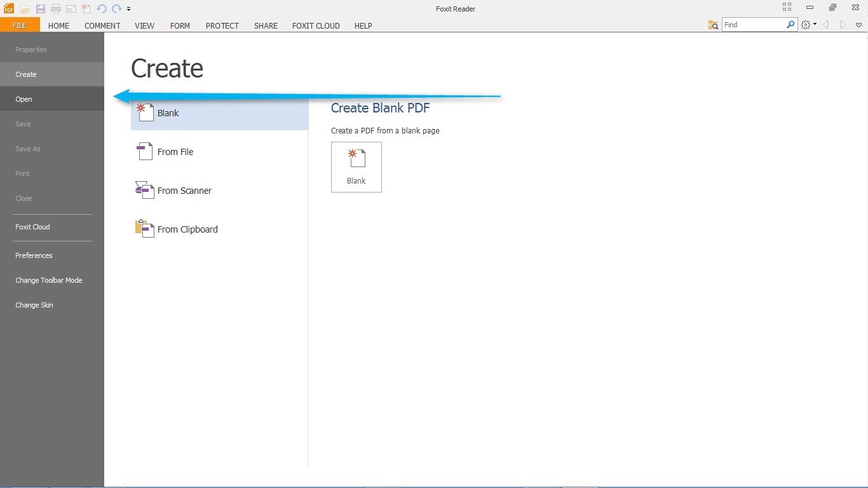Choose the From Clipboard text option
The image size is (868, 488).
point(187,229)
